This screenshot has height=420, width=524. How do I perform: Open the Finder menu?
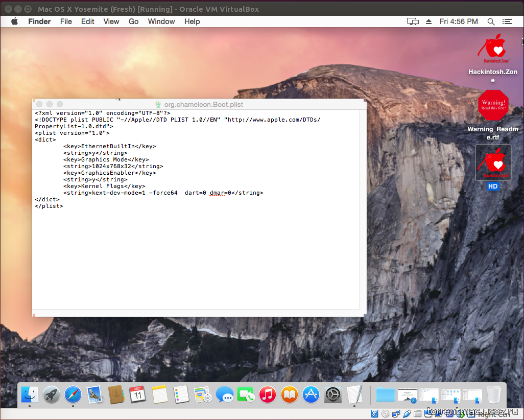pos(39,21)
